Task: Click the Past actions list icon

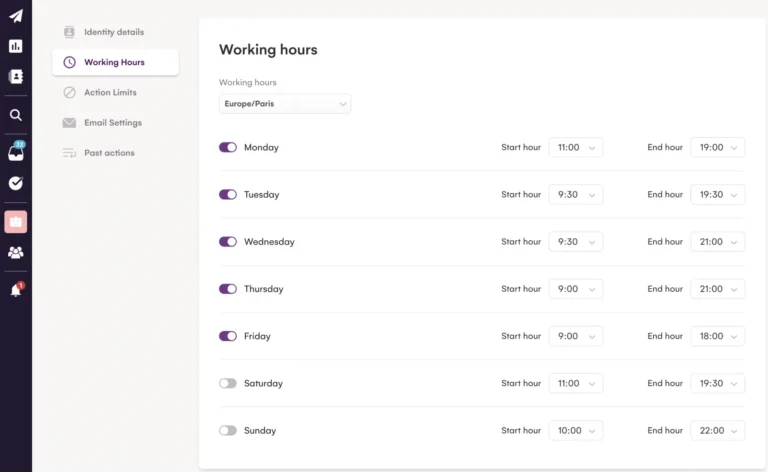Action: (69, 153)
